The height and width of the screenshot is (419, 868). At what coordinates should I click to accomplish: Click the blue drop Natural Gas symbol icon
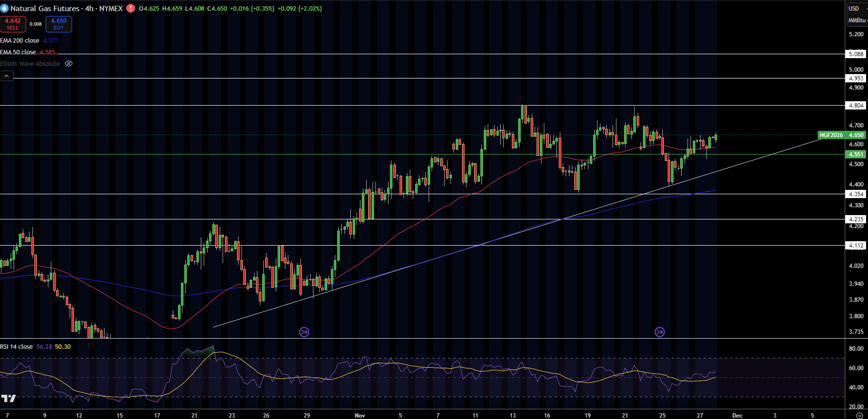point(5,8)
